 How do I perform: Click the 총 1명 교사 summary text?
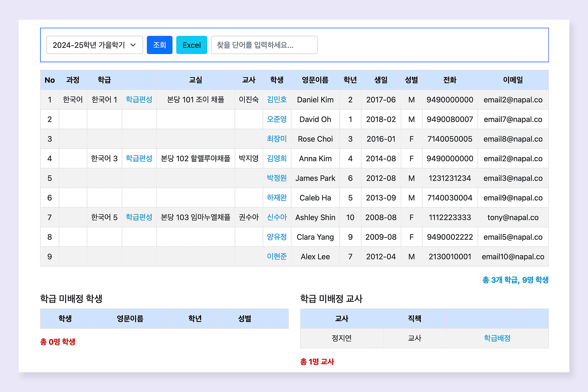click(317, 362)
